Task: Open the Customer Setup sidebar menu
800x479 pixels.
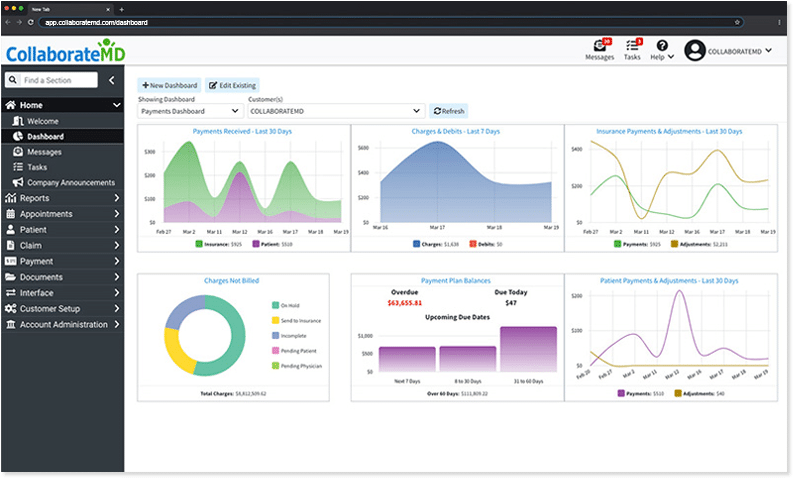Action: [x=63, y=310]
